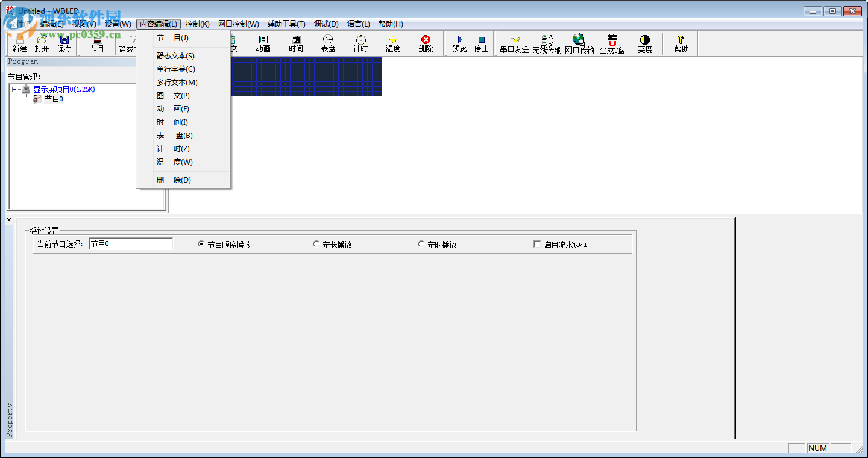
Task: Choose 多行文本(M) from the menu
Action: point(184,83)
